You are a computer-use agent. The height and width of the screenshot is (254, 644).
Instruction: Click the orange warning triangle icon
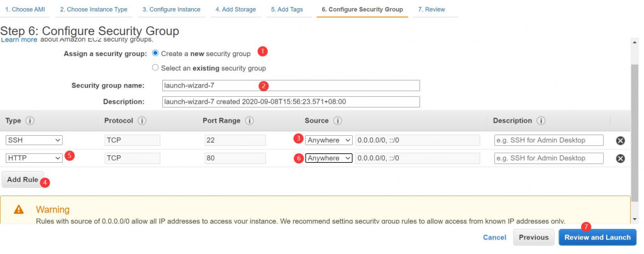[x=19, y=209]
